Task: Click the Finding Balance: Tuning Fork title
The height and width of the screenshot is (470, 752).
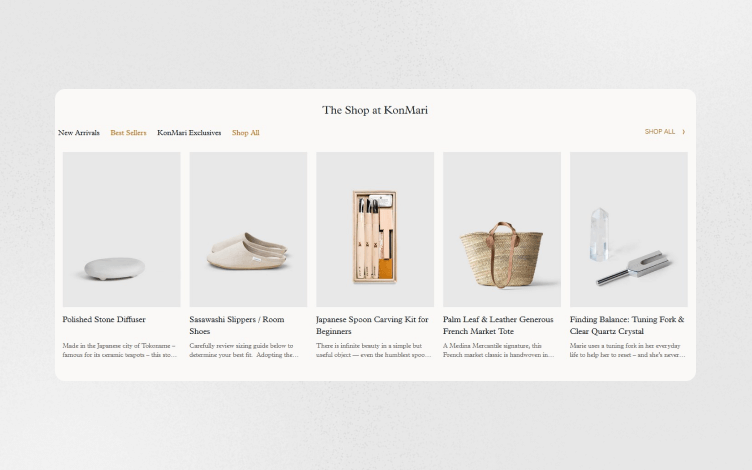Action: [x=627, y=325]
